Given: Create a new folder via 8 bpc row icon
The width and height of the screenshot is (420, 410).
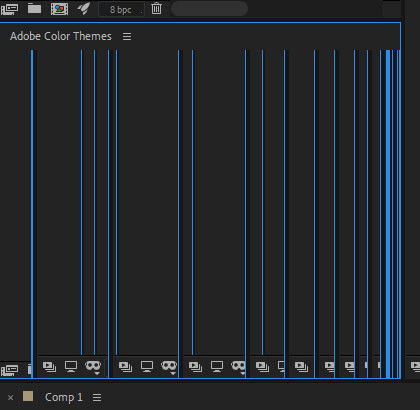Looking at the screenshot, I should (x=34, y=9).
